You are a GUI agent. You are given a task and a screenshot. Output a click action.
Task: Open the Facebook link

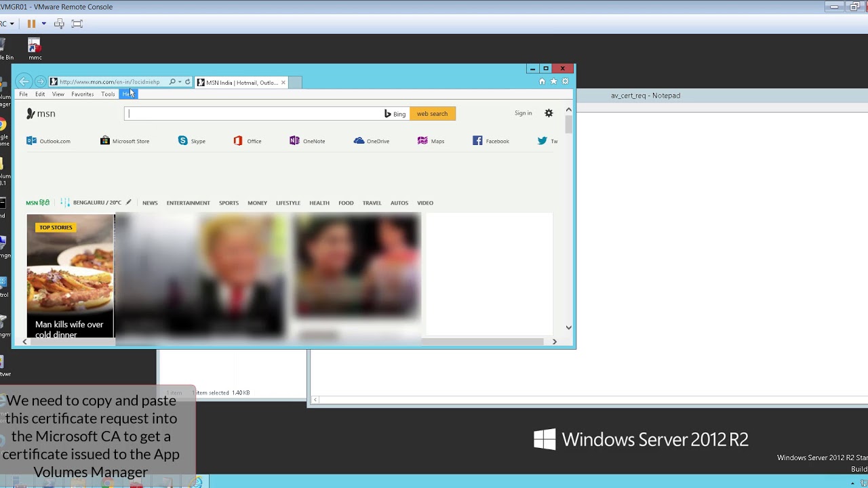[x=491, y=141]
